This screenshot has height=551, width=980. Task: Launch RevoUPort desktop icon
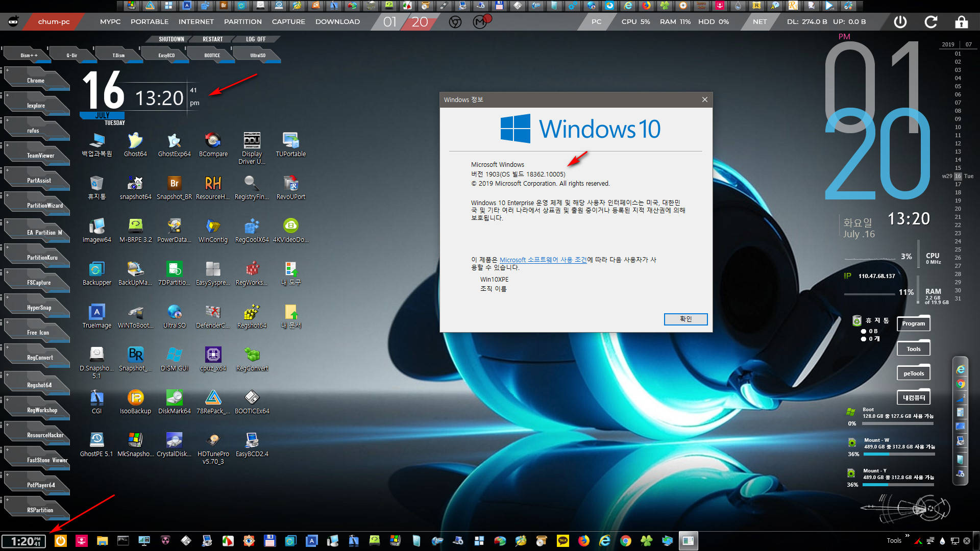pos(290,187)
